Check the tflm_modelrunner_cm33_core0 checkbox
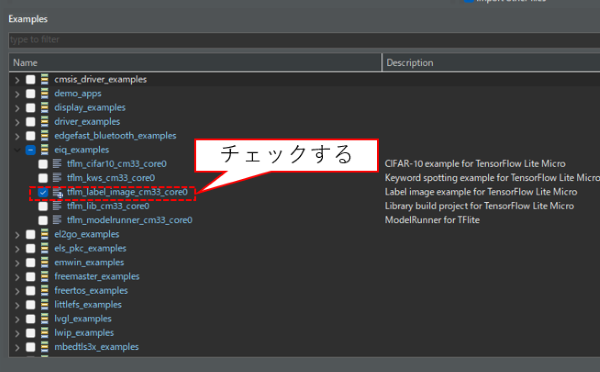 (43, 220)
